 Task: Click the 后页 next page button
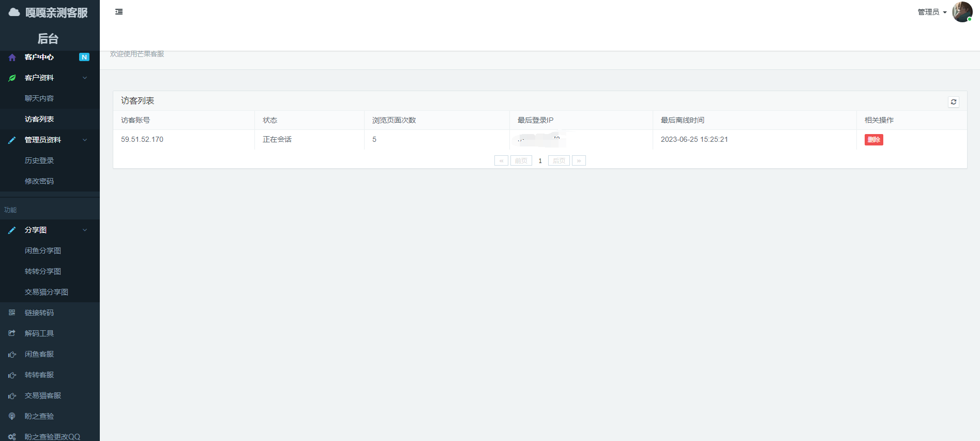[x=559, y=161]
